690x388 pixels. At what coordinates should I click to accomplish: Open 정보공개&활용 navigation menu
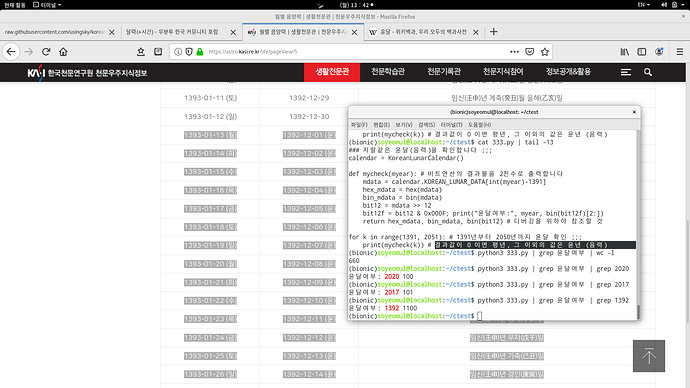coord(569,72)
